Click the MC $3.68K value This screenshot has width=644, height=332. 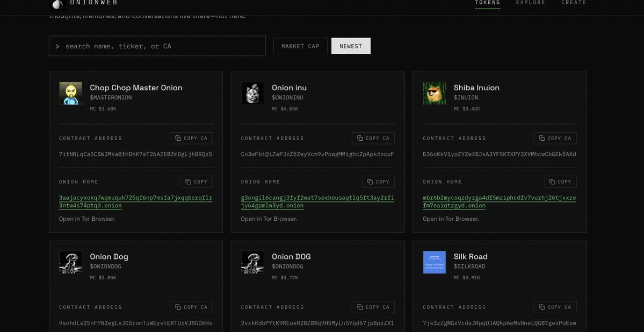103,109
